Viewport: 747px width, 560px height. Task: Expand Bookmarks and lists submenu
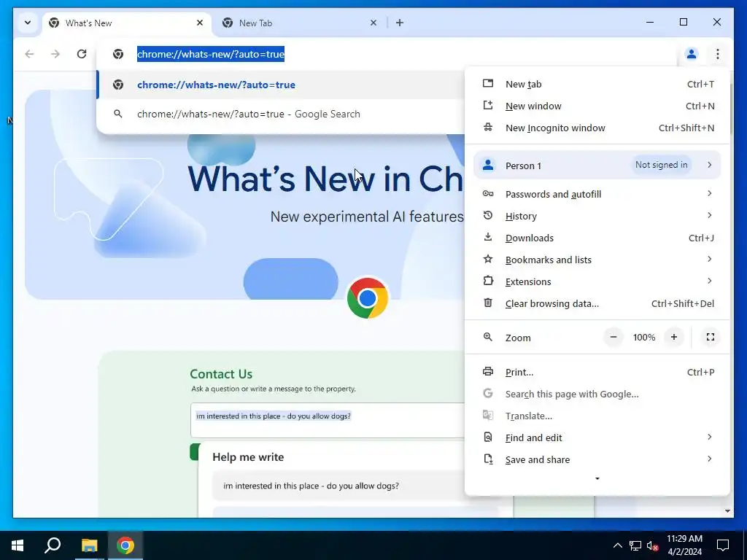(597, 260)
